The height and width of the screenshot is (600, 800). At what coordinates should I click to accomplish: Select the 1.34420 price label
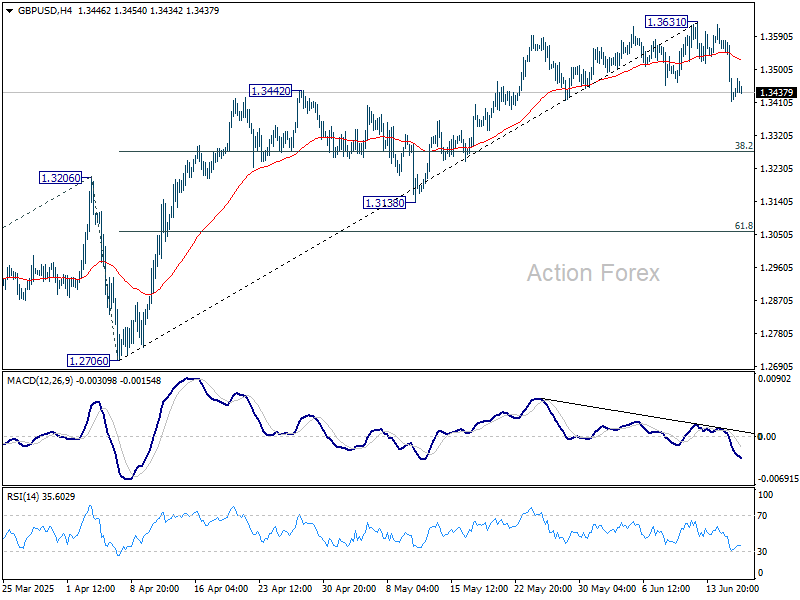(x=270, y=91)
